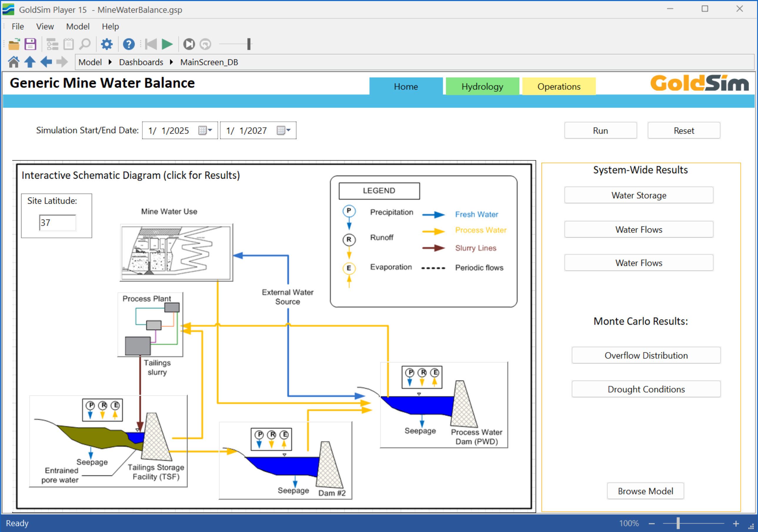
Task: Open the simulation settings gear icon
Action: click(106, 44)
